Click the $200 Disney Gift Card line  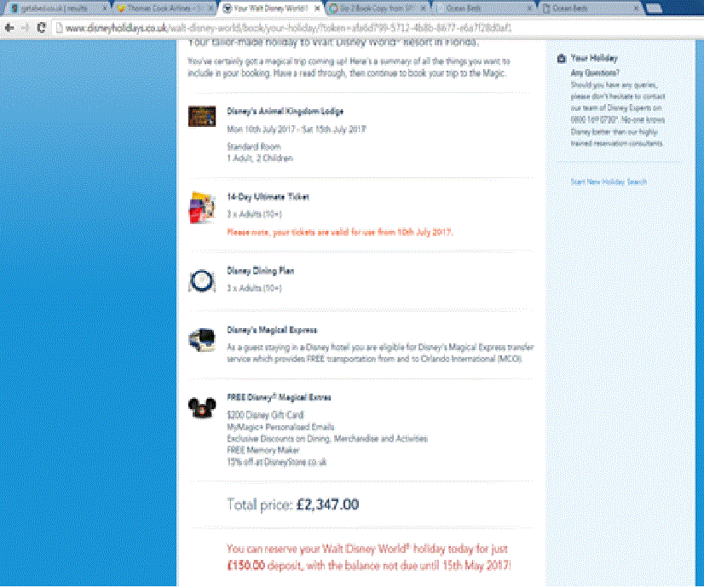click(x=265, y=415)
